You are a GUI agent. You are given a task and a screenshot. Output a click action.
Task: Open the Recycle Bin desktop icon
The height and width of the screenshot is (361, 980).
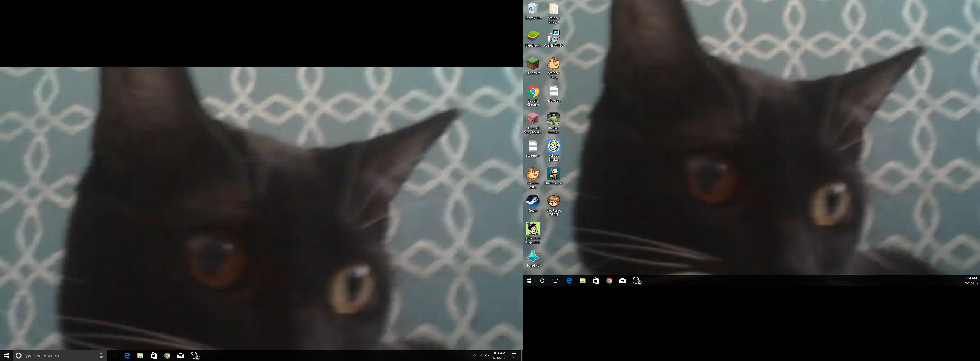pyautogui.click(x=533, y=11)
